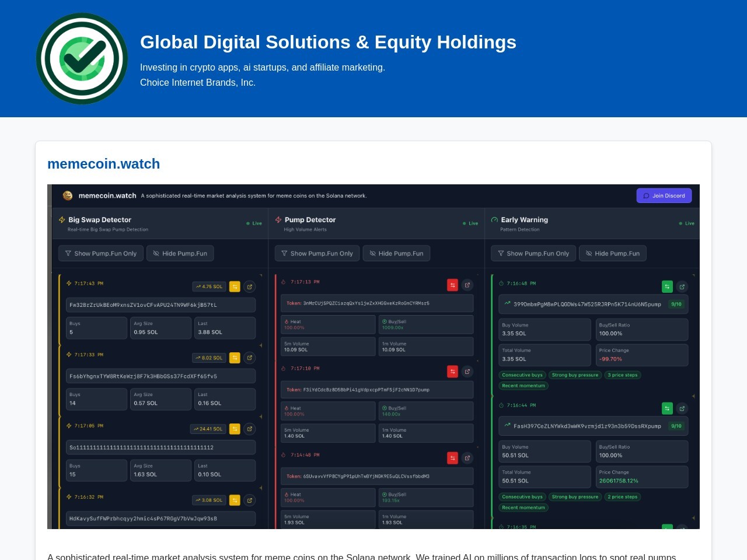The height and width of the screenshot is (560, 747).
Task: Select token address Fs6bYhgnxTYW8RtKeWzj field
Action: click(160, 376)
